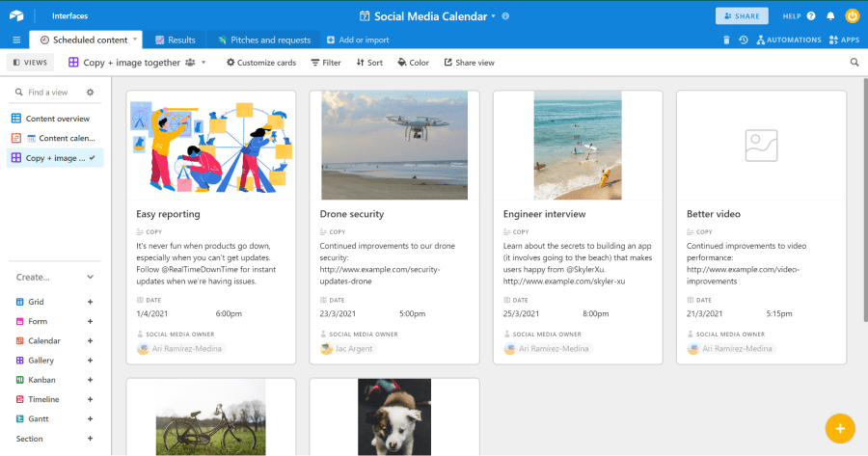Screen dimensions: 868x456
Task: Open the Engineer interview beach image
Action: [x=578, y=146]
